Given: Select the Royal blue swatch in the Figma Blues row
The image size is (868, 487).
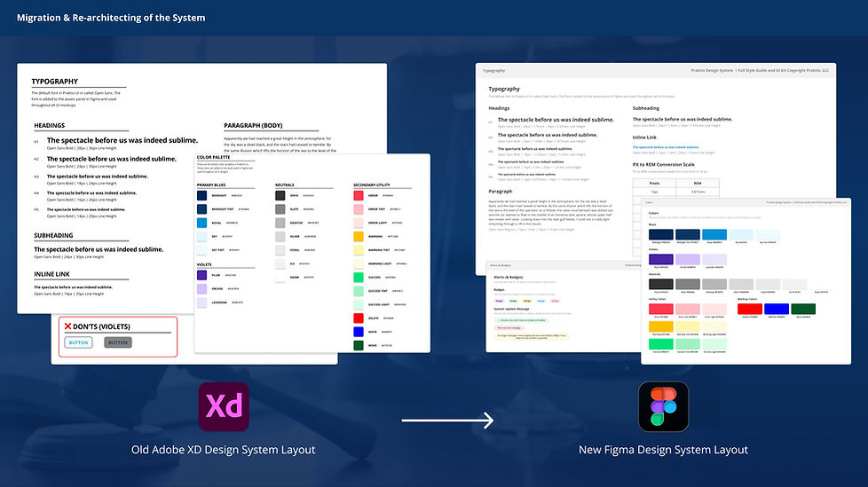Looking at the screenshot, I should pos(714,235).
